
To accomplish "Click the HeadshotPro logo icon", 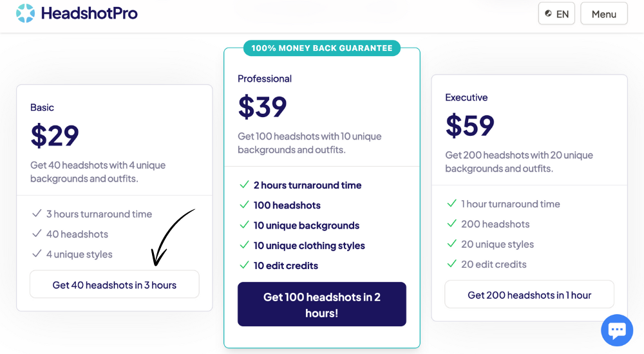I will point(26,13).
